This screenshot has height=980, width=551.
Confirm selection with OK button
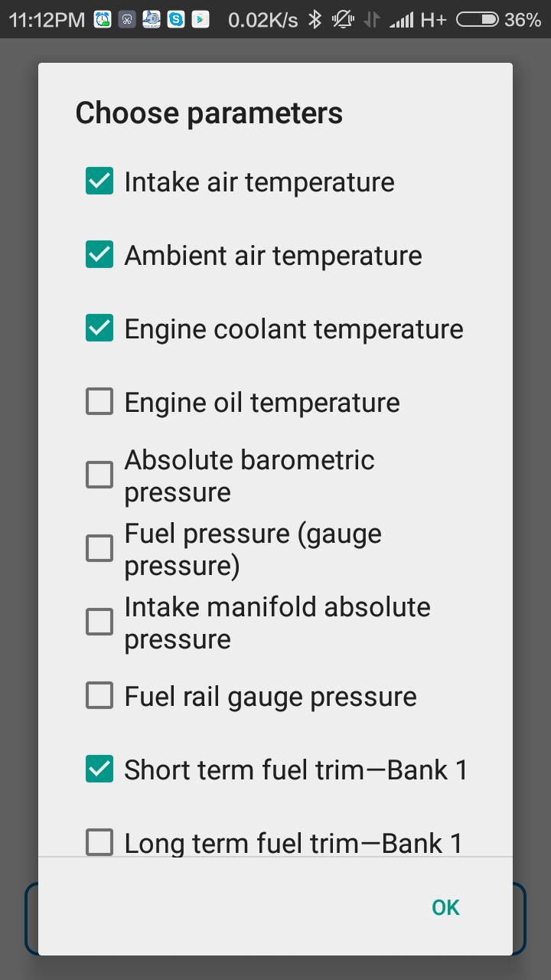445,907
